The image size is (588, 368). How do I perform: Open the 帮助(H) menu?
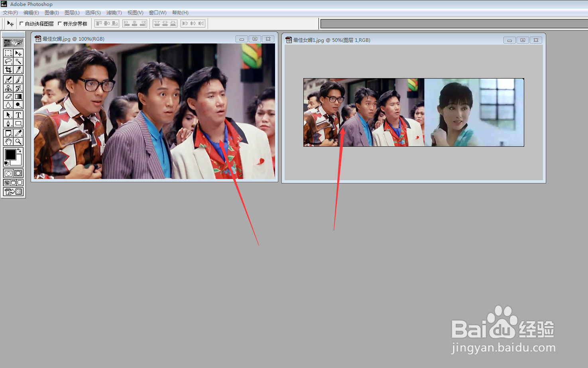[180, 13]
